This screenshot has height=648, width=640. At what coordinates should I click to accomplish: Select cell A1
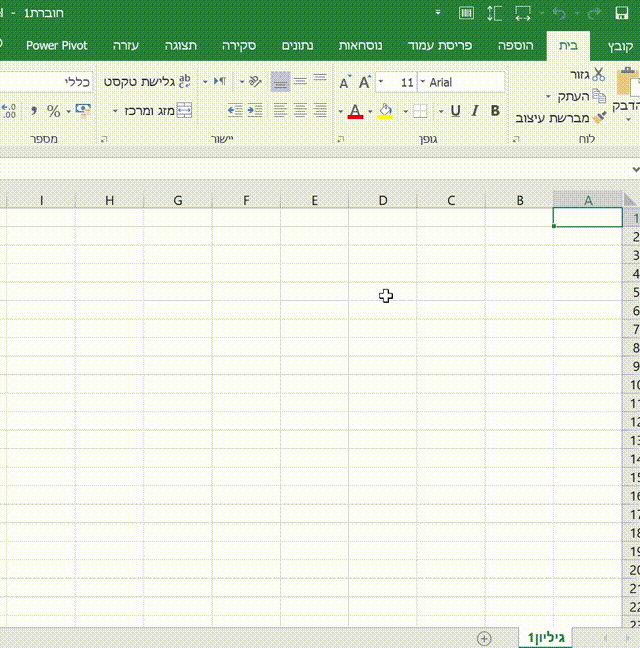pyautogui.click(x=588, y=217)
